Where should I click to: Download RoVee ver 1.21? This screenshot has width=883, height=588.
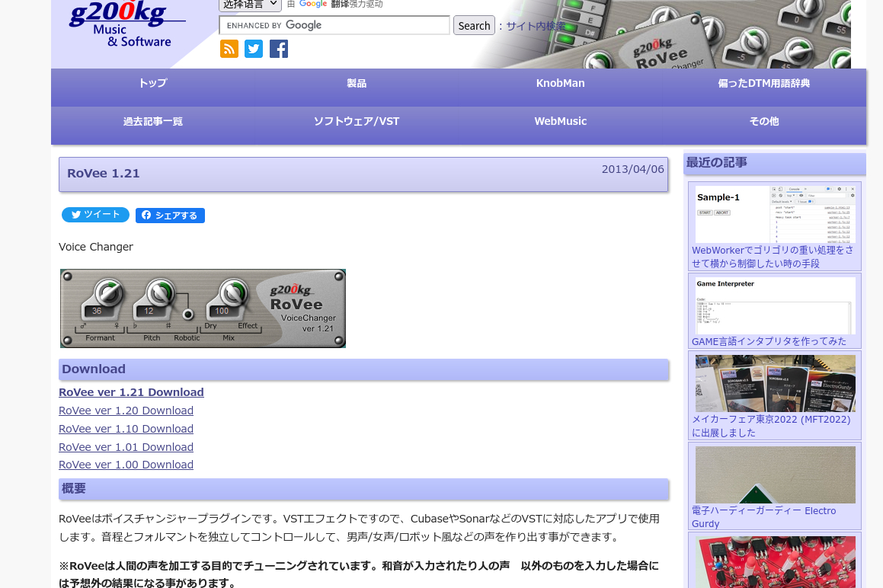click(131, 392)
